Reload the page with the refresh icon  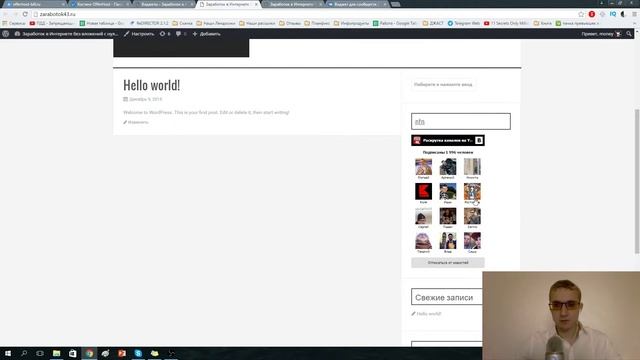click(x=25, y=14)
